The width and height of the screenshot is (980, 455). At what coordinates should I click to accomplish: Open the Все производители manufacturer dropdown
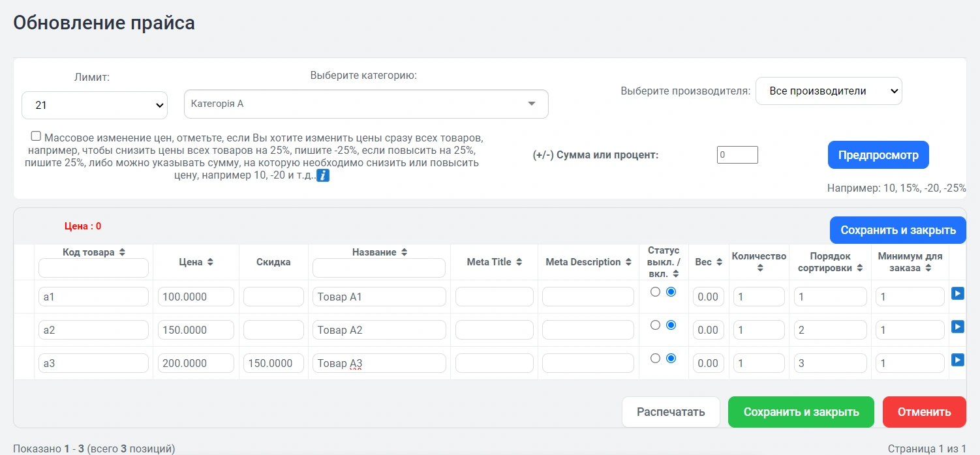829,91
